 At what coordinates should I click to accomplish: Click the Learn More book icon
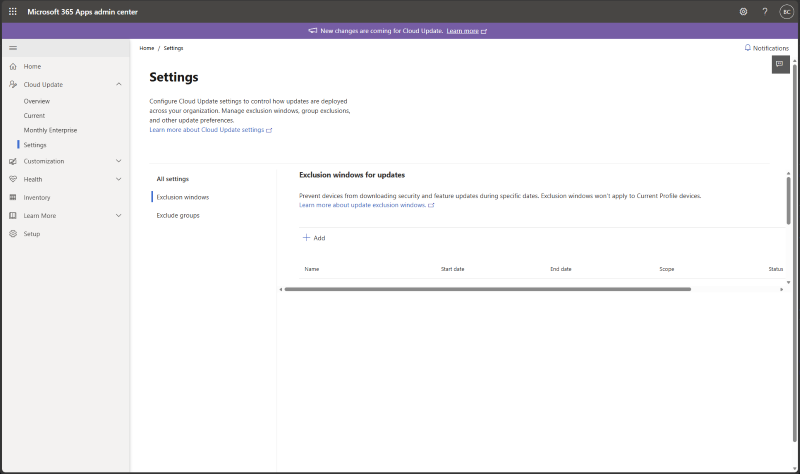(x=13, y=215)
